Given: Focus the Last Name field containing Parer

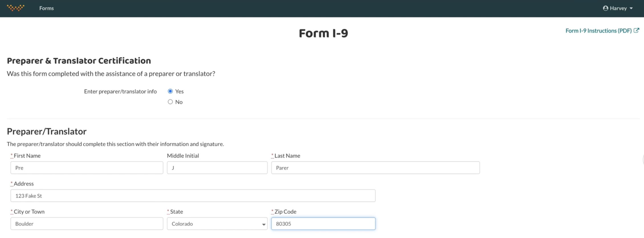Looking at the screenshot, I should pos(375,168).
